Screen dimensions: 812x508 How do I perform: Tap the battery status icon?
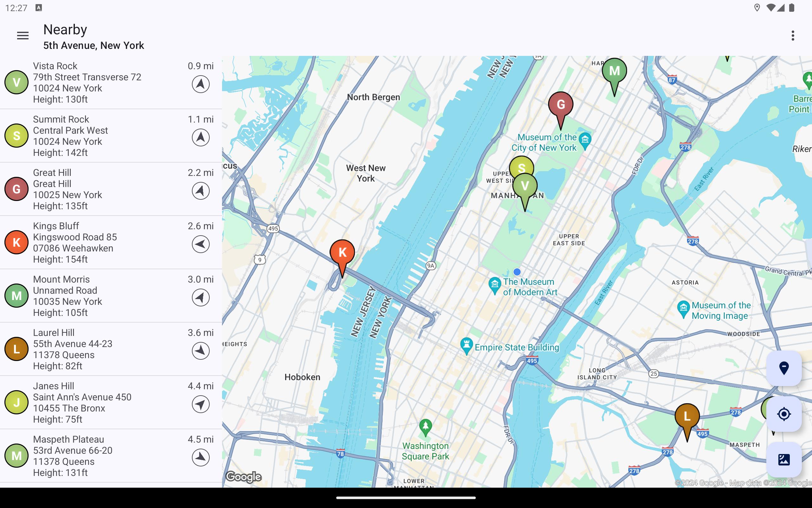[x=792, y=8]
